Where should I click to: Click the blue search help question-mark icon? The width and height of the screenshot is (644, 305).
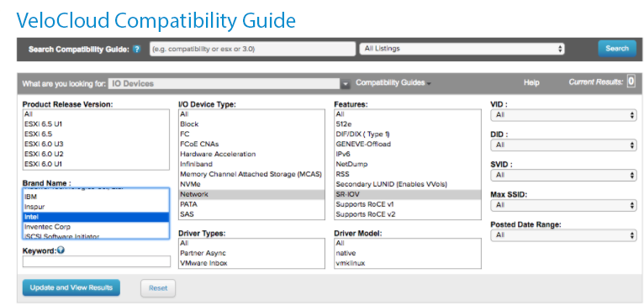point(137,50)
